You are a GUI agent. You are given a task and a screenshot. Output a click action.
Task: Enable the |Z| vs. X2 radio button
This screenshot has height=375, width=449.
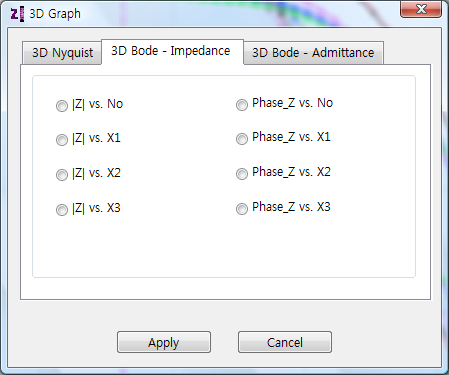(x=62, y=175)
